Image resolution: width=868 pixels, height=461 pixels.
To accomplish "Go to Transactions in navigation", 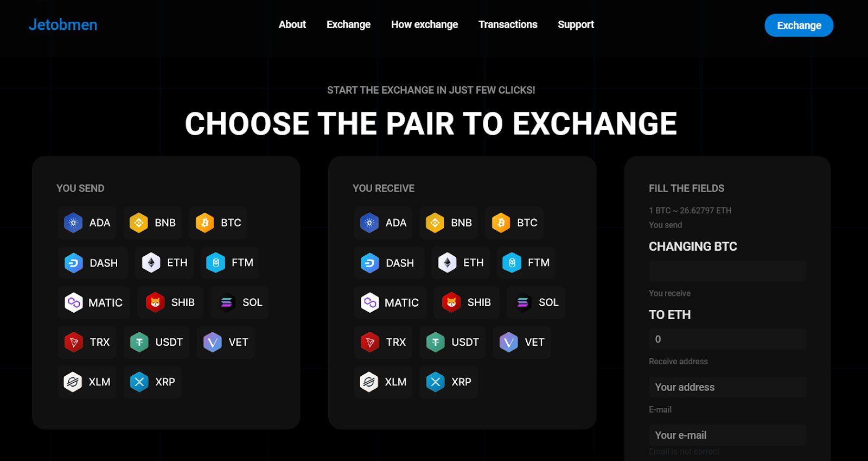I will point(508,24).
